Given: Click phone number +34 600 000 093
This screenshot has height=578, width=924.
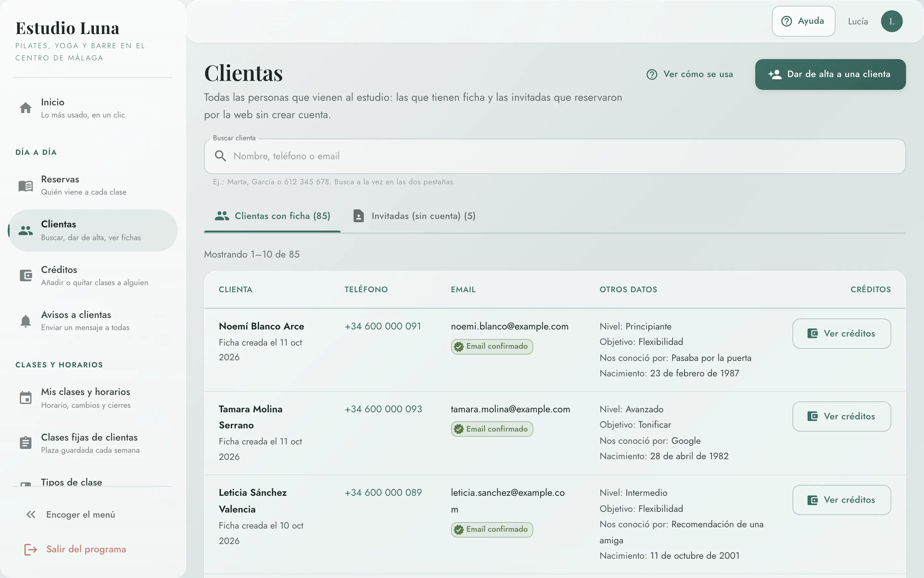Looking at the screenshot, I should click(x=383, y=409).
